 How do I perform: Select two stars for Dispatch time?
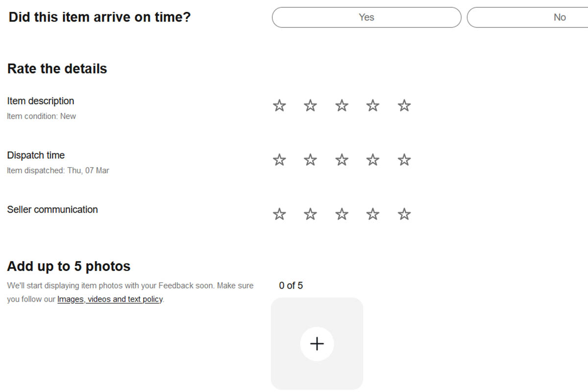pyautogui.click(x=310, y=159)
